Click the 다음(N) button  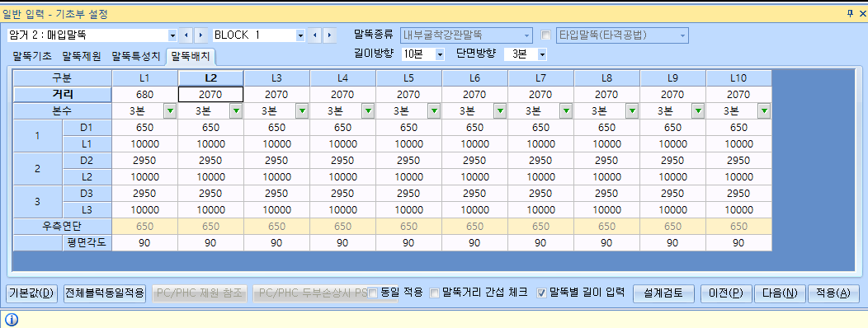pos(779,293)
